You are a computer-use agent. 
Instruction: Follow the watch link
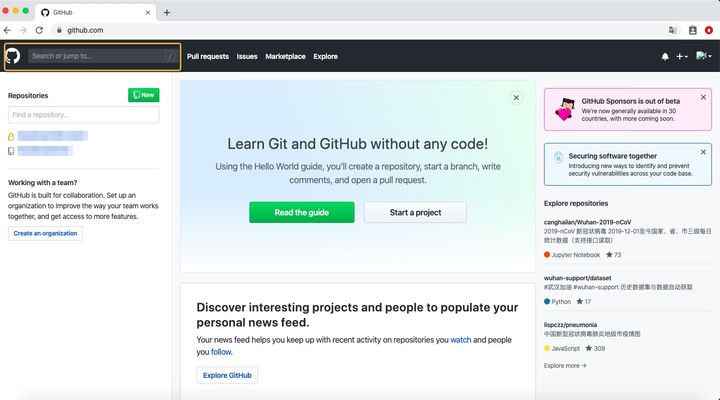[x=461, y=340]
